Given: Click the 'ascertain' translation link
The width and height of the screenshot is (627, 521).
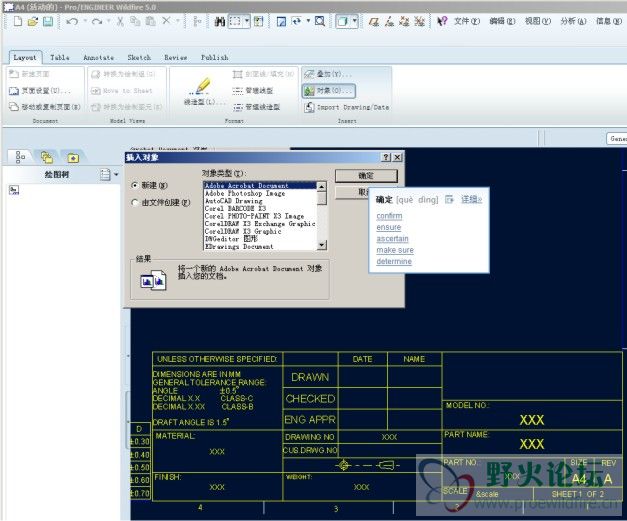Looking at the screenshot, I should 393,239.
